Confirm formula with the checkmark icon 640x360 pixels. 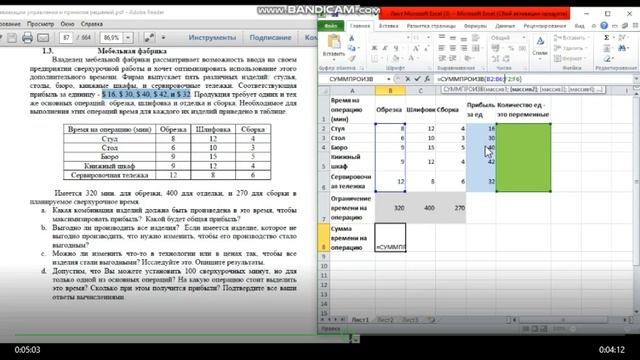(x=417, y=79)
